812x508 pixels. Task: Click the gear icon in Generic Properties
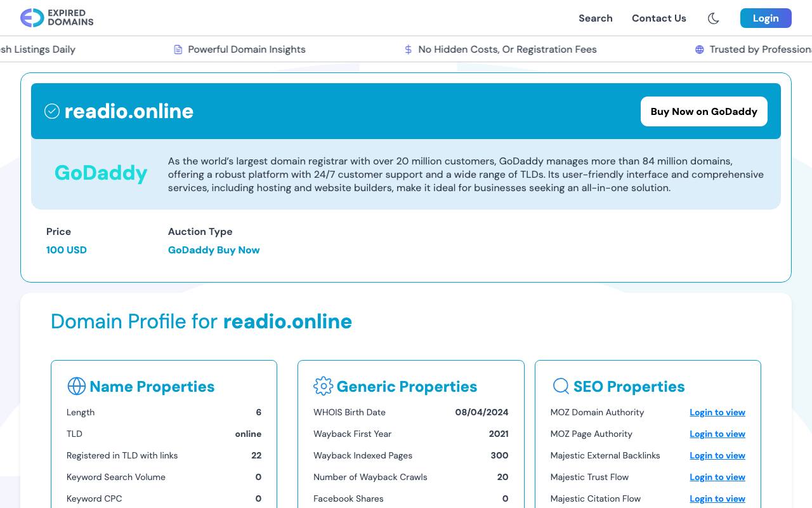coord(323,386)
